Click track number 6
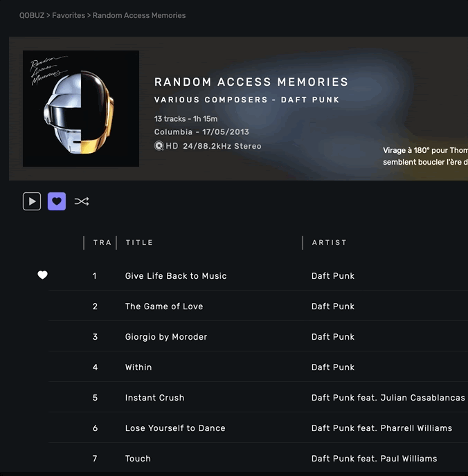The height and width of the screenshot is (476, 468). tap(95, 428)
